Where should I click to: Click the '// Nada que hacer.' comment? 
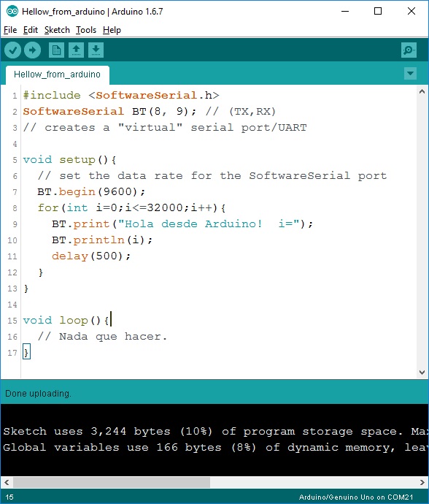(102, 337)
